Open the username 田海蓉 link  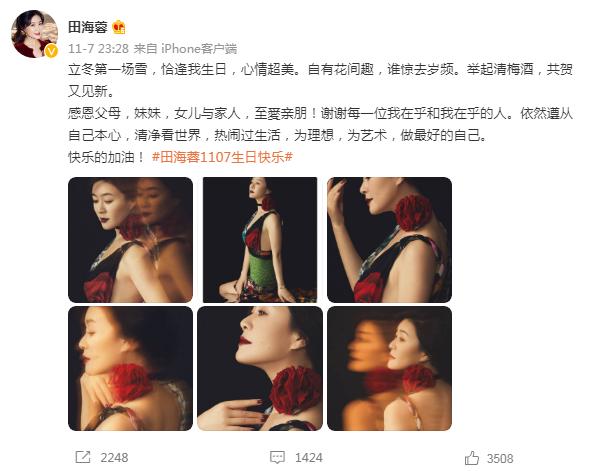click(87, 27)
